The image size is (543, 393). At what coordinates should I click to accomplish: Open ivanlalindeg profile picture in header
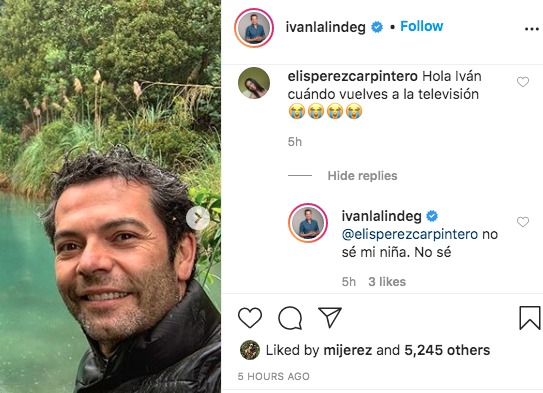[254, 28]
